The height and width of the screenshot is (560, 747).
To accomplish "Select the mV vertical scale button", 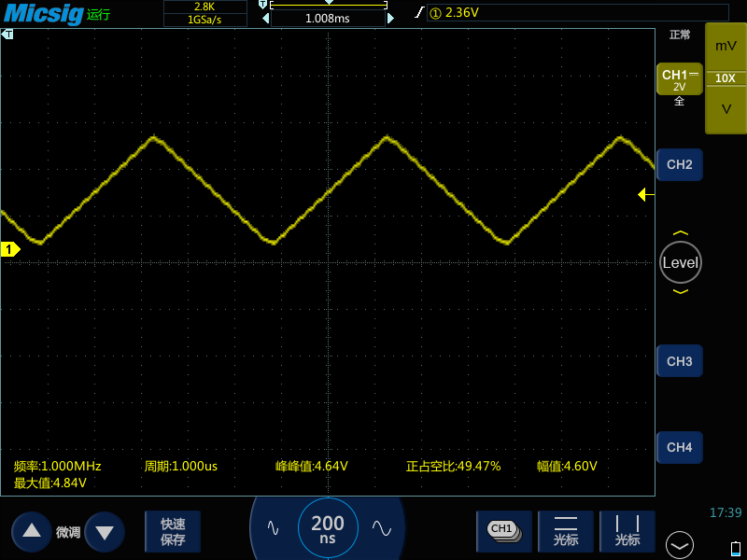I will (x=726, y=46).
